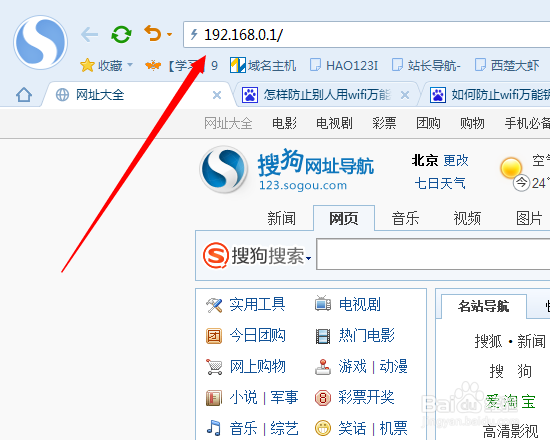Click 网址大全 in top navigation

[228, 123]
